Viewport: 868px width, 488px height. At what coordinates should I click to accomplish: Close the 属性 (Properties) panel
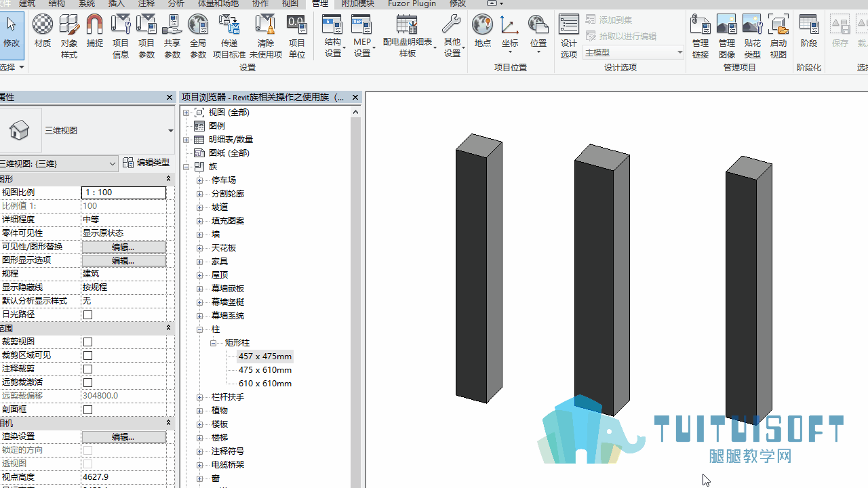pos(170,98)
